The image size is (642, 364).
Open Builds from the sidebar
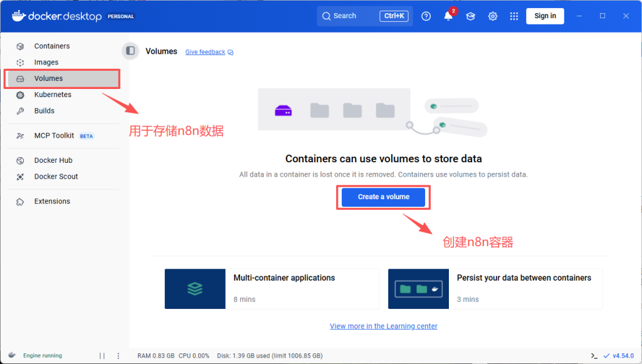pos(45,111)
